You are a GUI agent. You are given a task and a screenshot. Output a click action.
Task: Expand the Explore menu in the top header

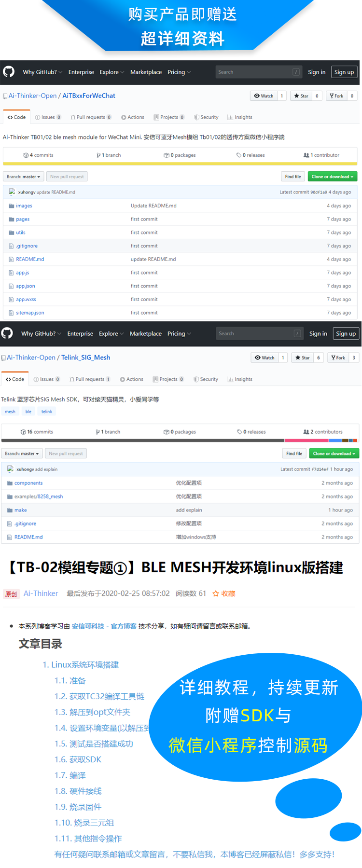pos(112,72)
